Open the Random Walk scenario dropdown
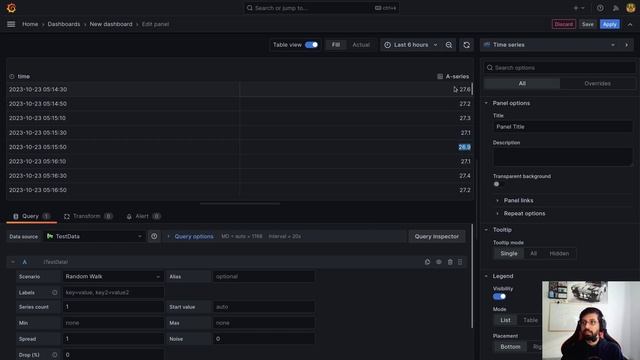640x360 pixels. point(113,276)
